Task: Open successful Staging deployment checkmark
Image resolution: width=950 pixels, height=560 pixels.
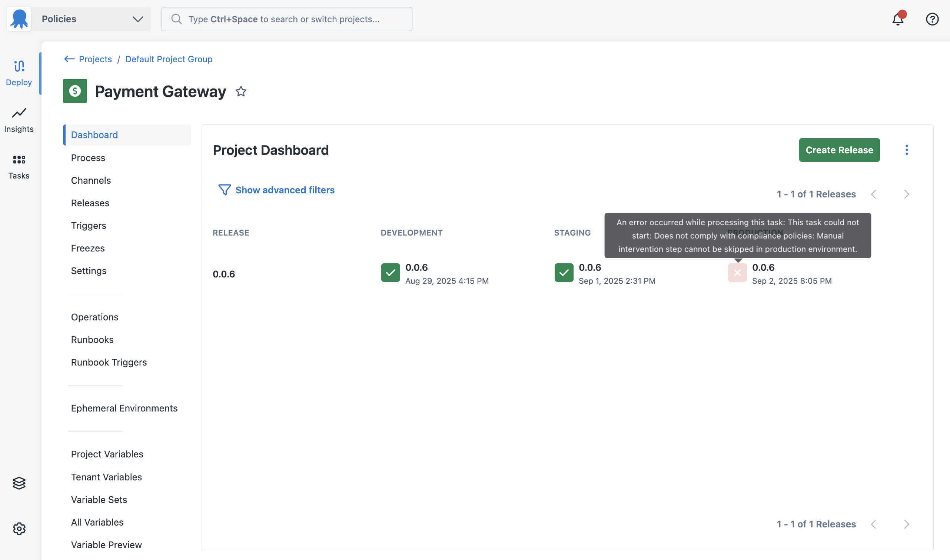Action: click(564, 273)
